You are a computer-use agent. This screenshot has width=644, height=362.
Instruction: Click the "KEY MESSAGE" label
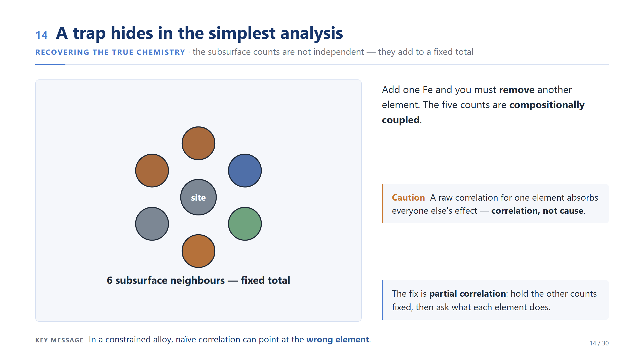59,340
